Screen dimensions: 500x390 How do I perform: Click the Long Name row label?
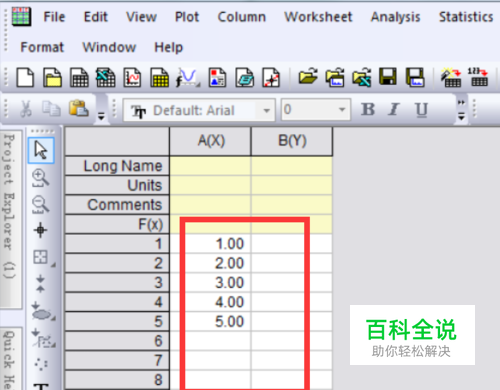click(117, 166)
